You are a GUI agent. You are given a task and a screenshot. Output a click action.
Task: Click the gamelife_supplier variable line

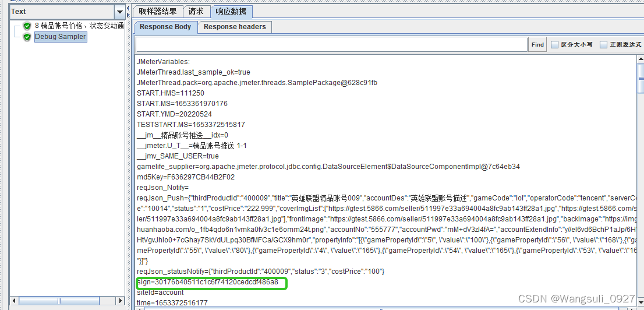pyautogui.click(x=328, y=167)
